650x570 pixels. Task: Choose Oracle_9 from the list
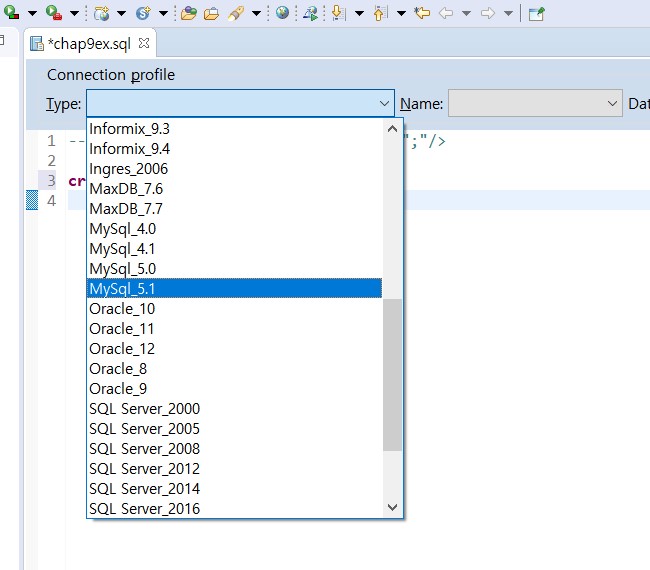pyautogui.click(x=234, y=389)
